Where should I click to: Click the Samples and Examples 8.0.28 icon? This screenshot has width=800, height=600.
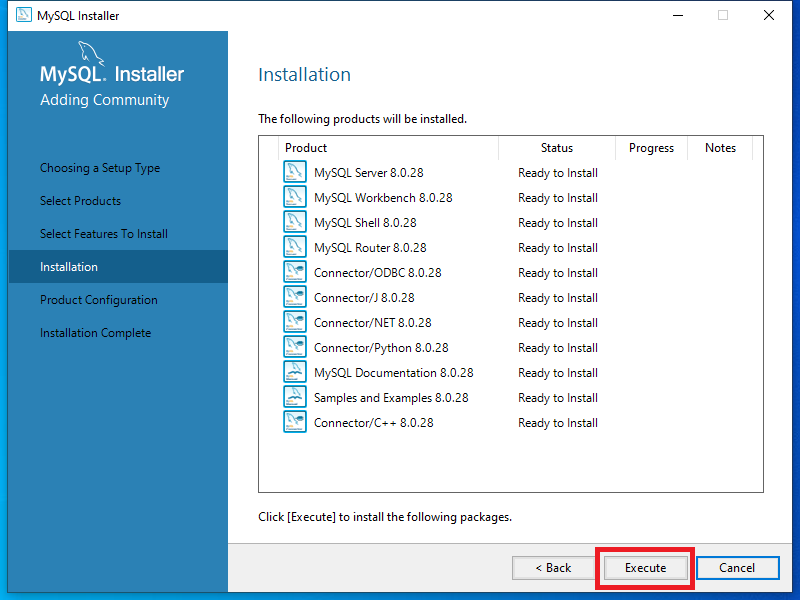click(295, 397)
